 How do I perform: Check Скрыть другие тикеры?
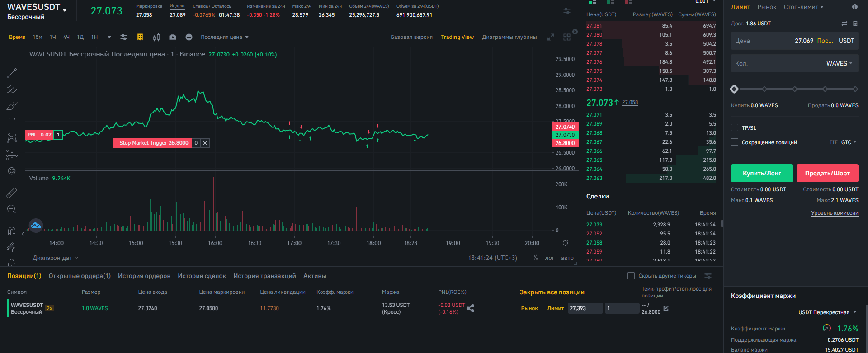coord(631,276)
